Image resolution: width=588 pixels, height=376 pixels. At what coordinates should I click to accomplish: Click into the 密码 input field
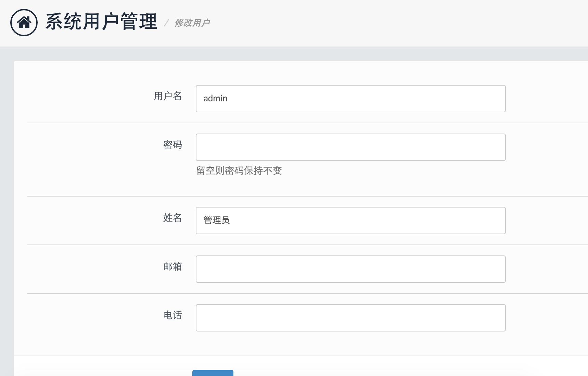[x=350, y=147]
